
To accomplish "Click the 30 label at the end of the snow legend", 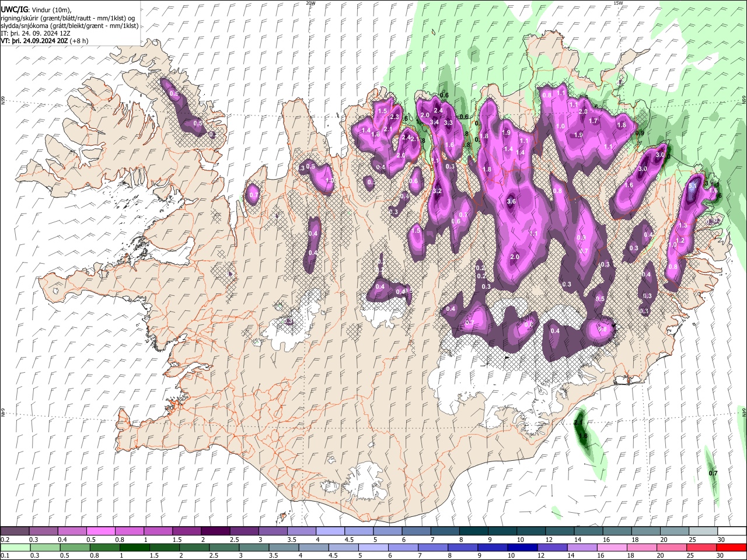I will pyautogui.click(x=721, y=540).
